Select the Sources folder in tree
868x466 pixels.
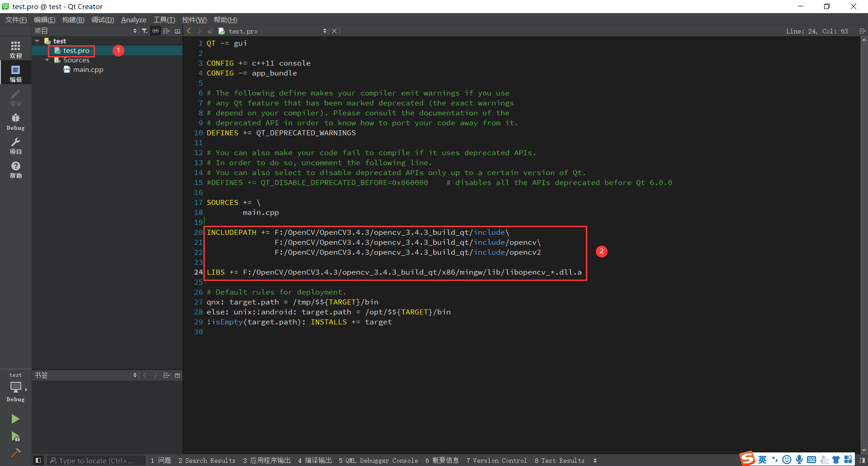coord(76,60)
